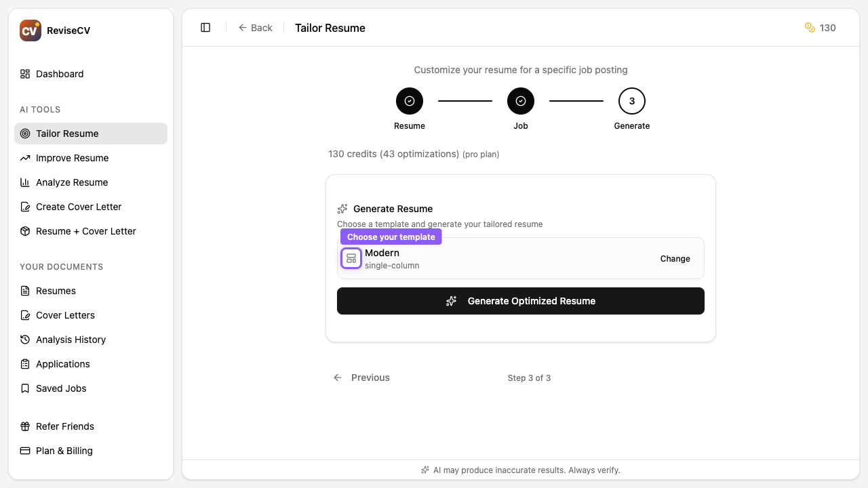Select the Generate step in the progress bar
Image resolution: width=868 pixels, height=488 pixels.
632,100
